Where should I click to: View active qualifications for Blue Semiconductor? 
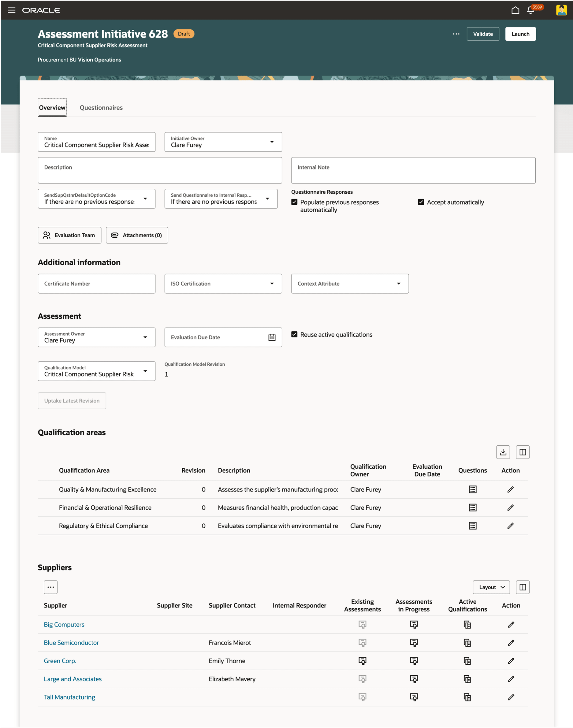[467, 642]
